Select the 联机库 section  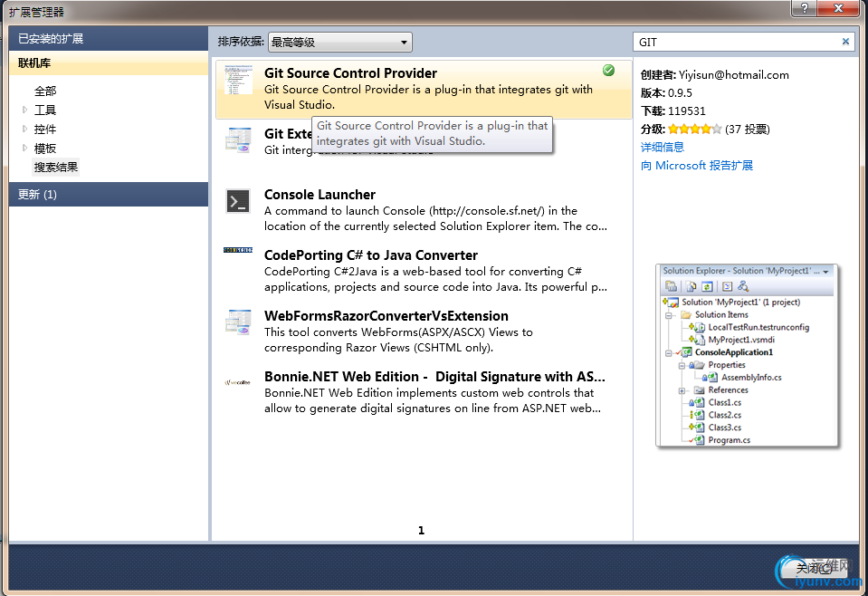[x=109, y=63]
